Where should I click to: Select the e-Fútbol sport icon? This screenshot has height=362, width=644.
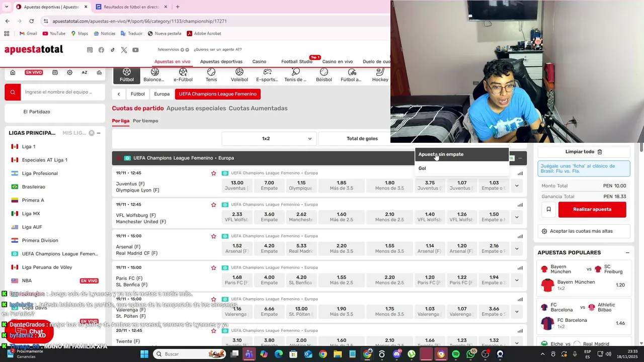tap(183, 75)
